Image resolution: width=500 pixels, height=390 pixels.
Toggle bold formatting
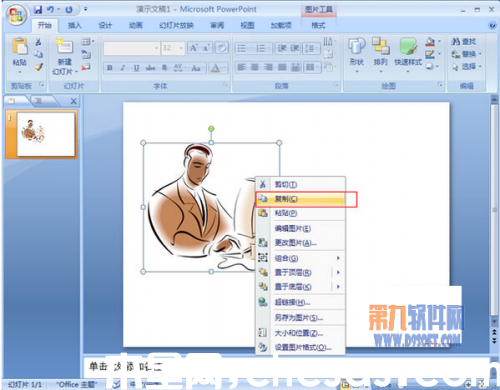point(110,68)
